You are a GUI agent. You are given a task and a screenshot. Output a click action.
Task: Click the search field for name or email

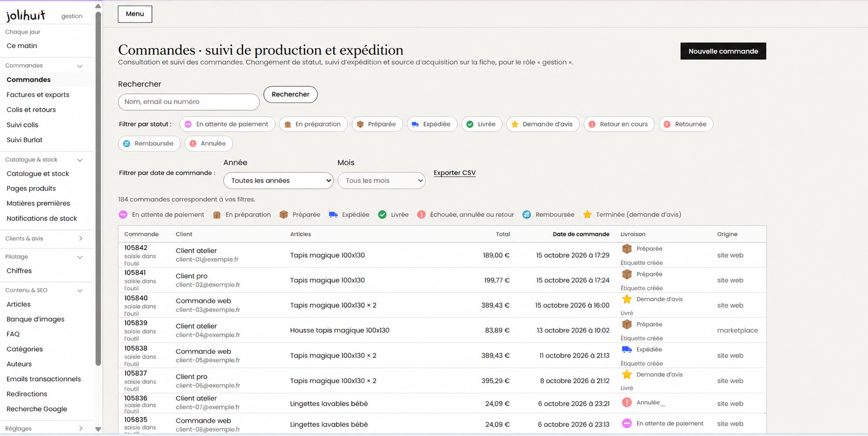click(x=189, y=102)
